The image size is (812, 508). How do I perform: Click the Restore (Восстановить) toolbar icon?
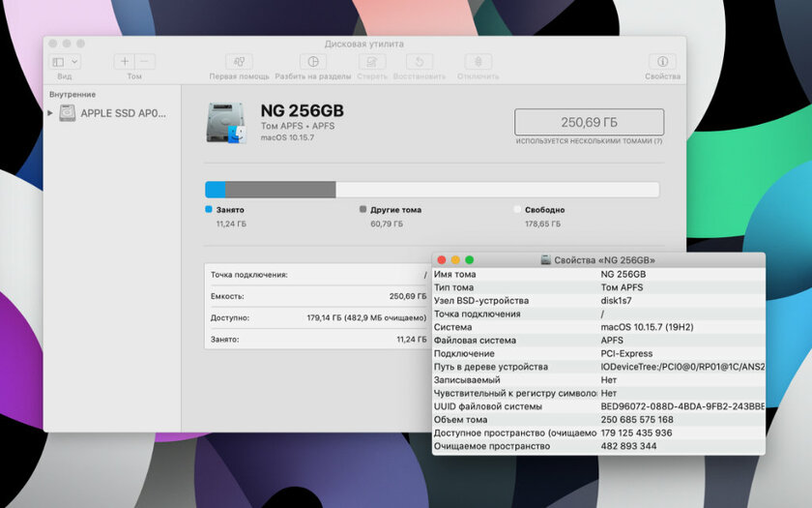(419, 62)
